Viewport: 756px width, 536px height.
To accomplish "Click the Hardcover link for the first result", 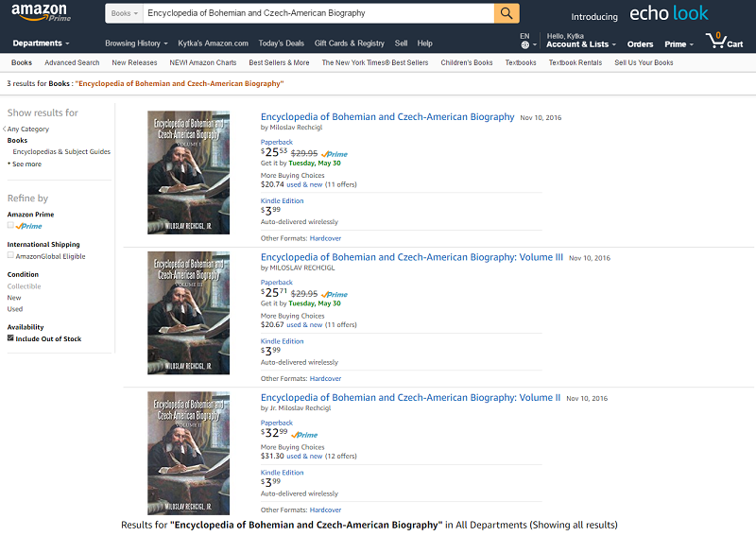I will click(x=325, y=238).
